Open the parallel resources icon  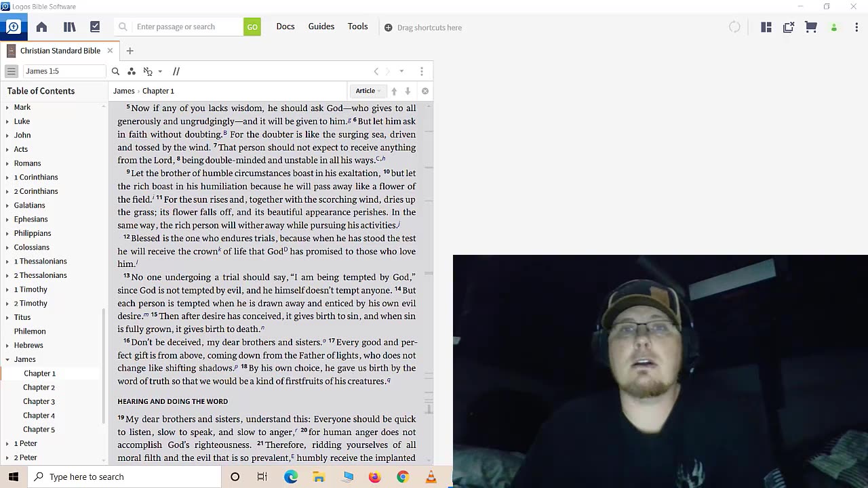176,71
